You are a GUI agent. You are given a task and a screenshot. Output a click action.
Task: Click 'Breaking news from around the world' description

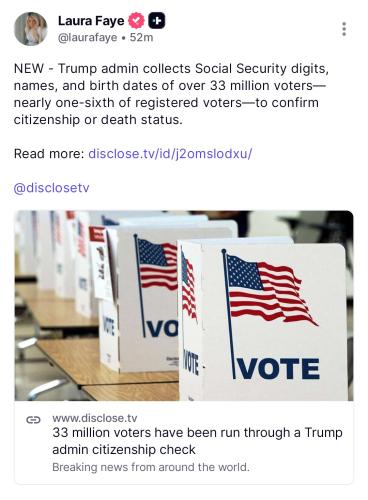[151, 467]
